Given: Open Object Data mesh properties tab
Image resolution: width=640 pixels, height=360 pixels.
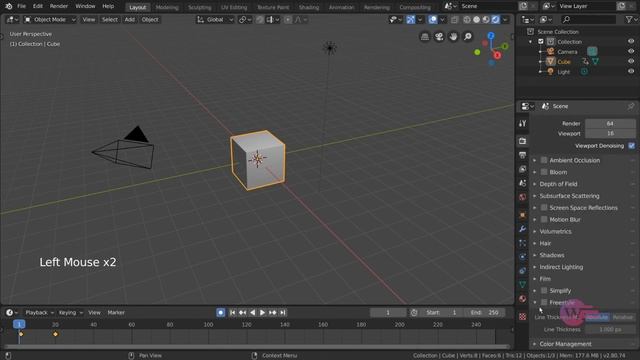Looking at the screenshot, I should (522, 284).
